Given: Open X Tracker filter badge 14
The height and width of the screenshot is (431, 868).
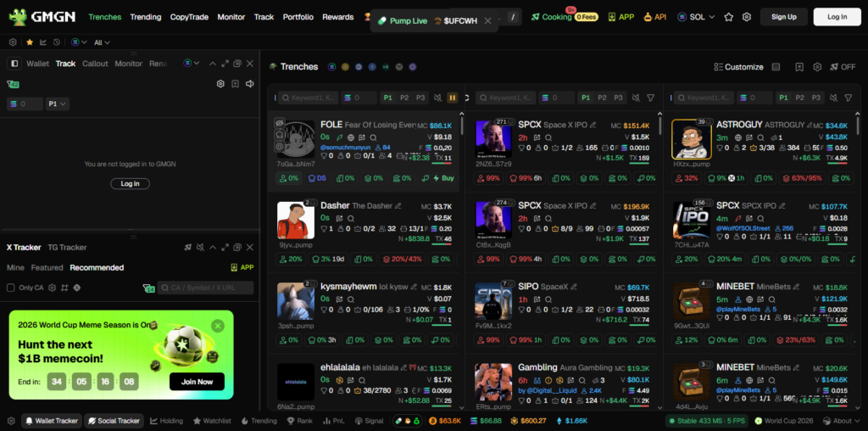Looking at the screenshot, I should pyautogui.click(x=149, y=288).
